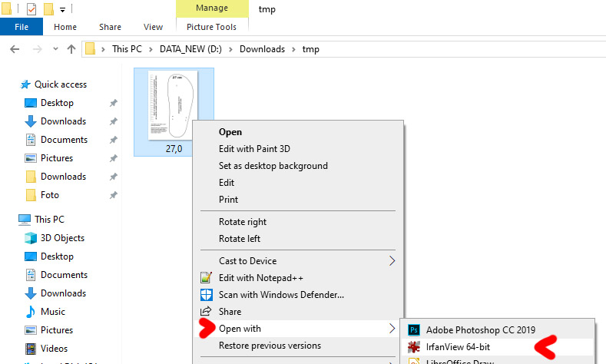Viewport: 606px width, 364px height.
Task: Expand chevron after Downloads breadcrumb
Action: (x=293, y=49)
